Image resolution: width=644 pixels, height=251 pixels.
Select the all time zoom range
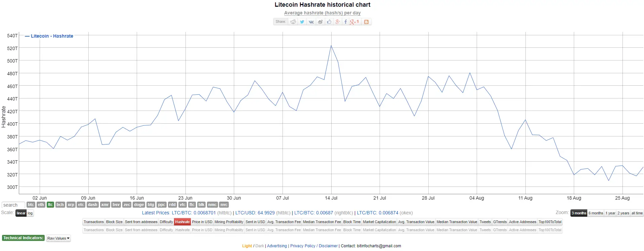(637, 213)
